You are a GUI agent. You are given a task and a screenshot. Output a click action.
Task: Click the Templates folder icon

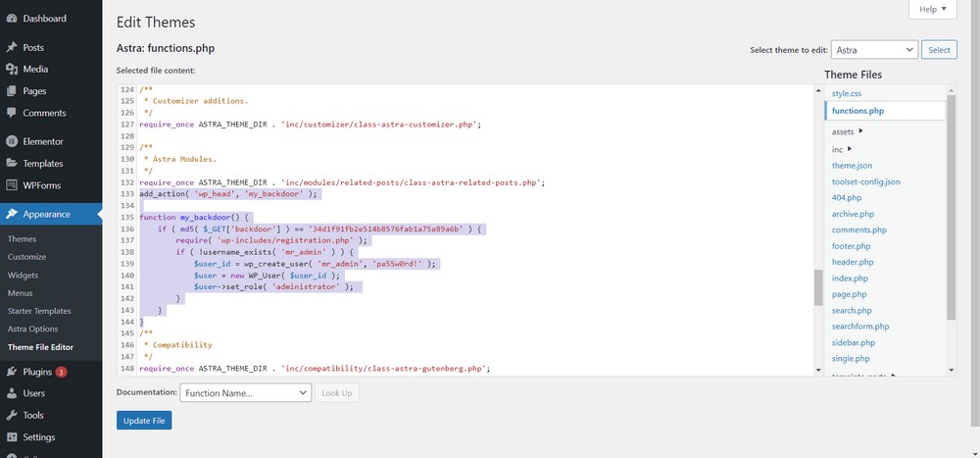(x=11, y=164)
